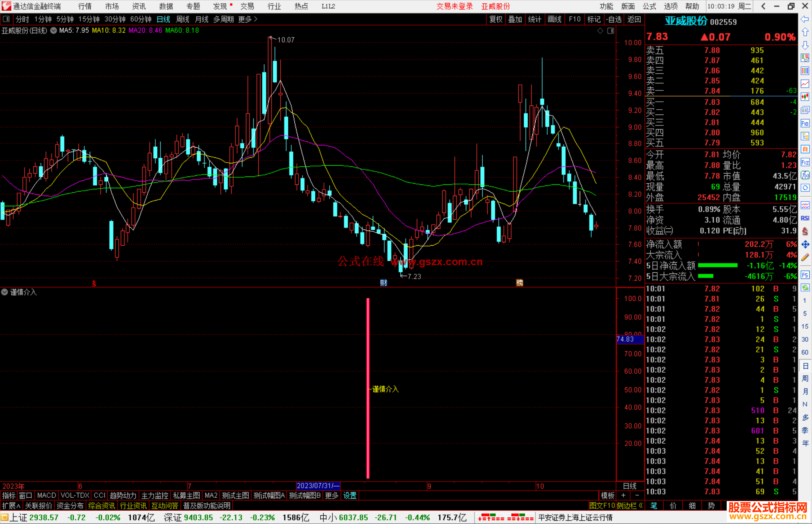
Task: Select the MACD indicator tab
Action: 46,495
